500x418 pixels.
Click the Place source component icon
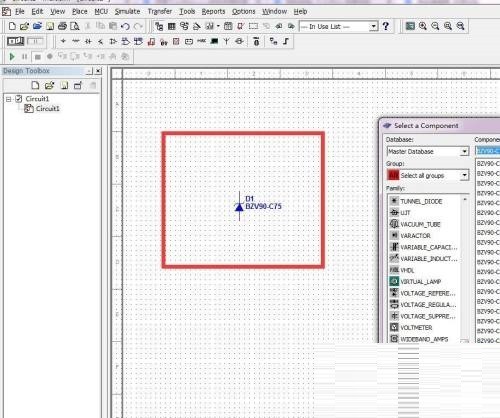63,41
